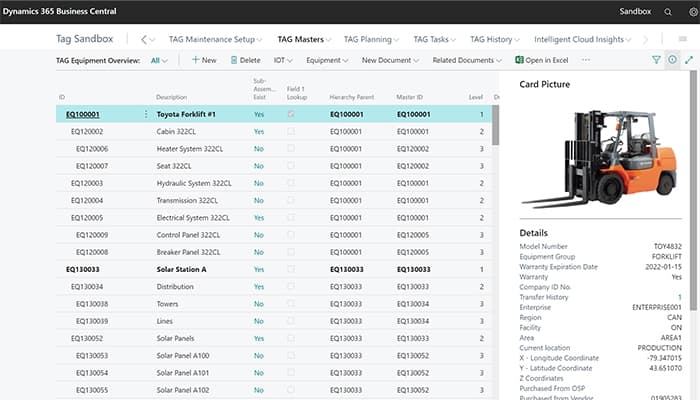The width and height of the screenshot is (700, 400).
Task: Open the IOT dropdown menu
Action: (x=283, y=60)
